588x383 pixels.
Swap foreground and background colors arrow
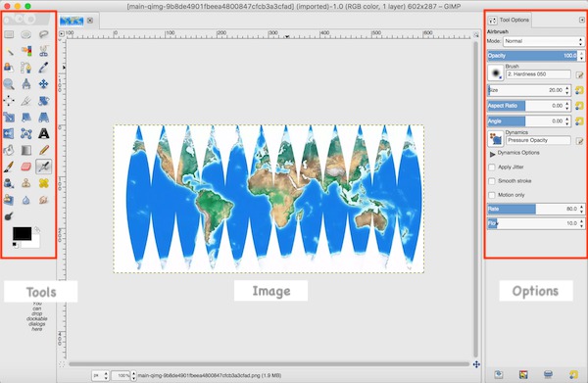click(x=37, y=230)
